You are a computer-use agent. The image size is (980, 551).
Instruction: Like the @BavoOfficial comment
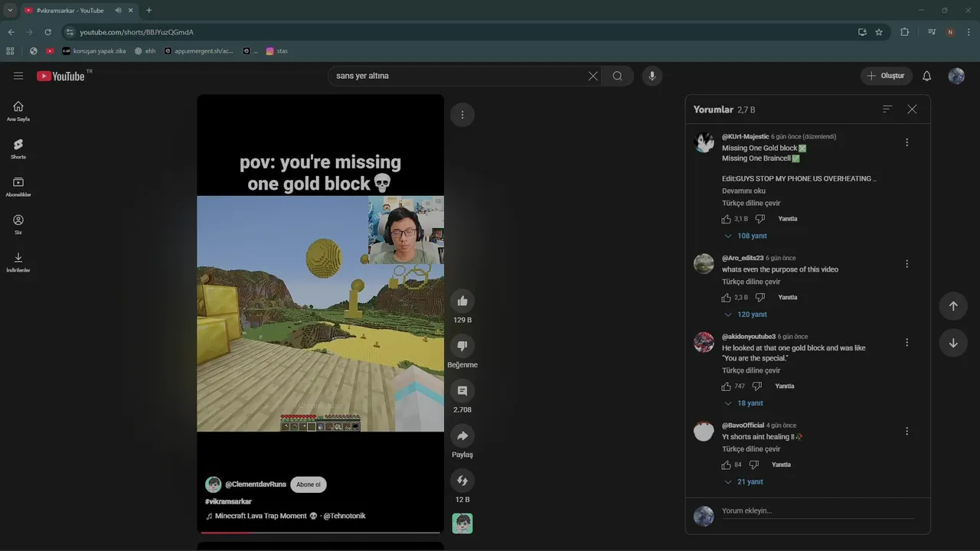[727, 465]
